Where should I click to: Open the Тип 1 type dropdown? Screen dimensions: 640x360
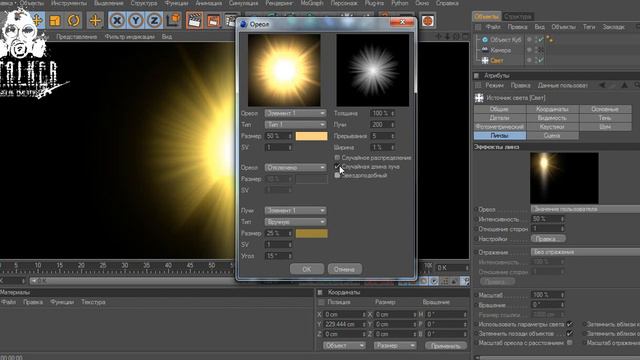tap(295, 124)
